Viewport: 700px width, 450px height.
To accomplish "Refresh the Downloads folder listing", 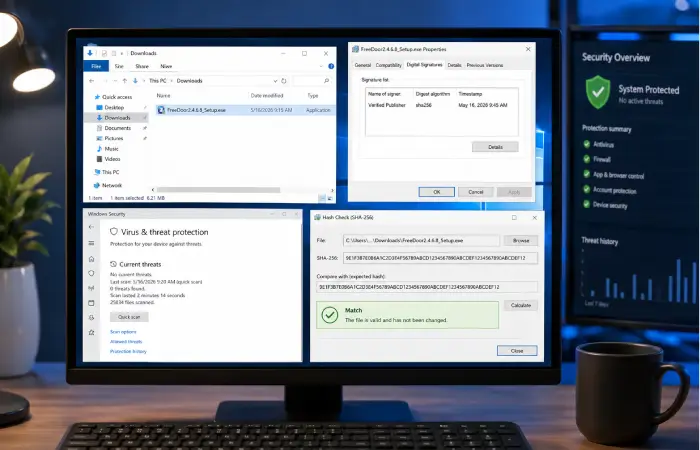I will [283, 81].
